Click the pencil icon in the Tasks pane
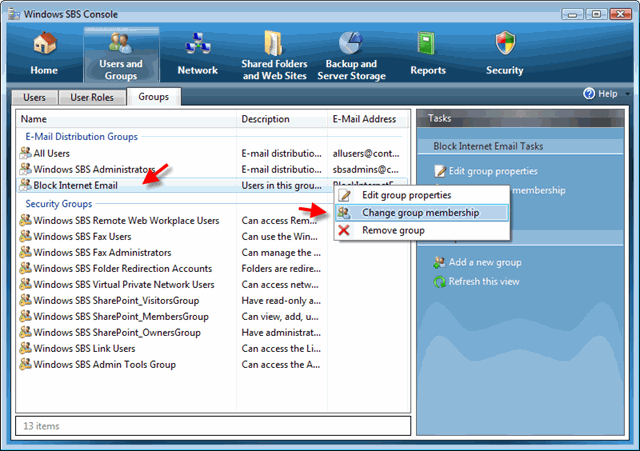 (440, 171)
